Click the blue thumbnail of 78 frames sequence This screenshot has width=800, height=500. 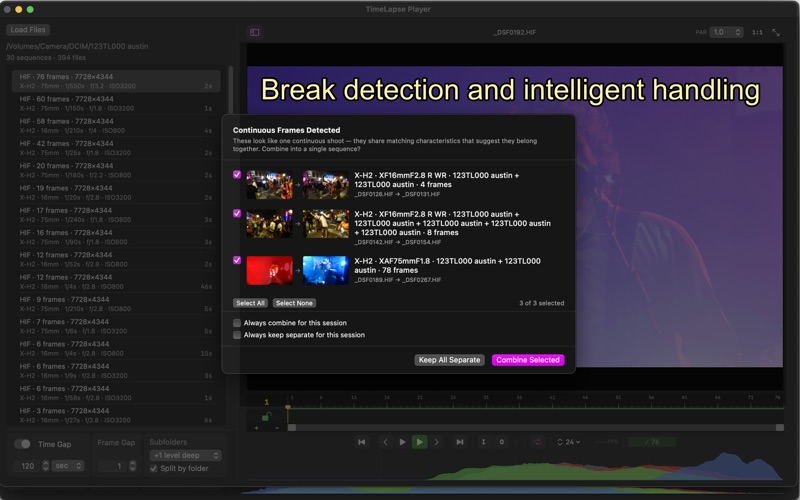[326, 270]
